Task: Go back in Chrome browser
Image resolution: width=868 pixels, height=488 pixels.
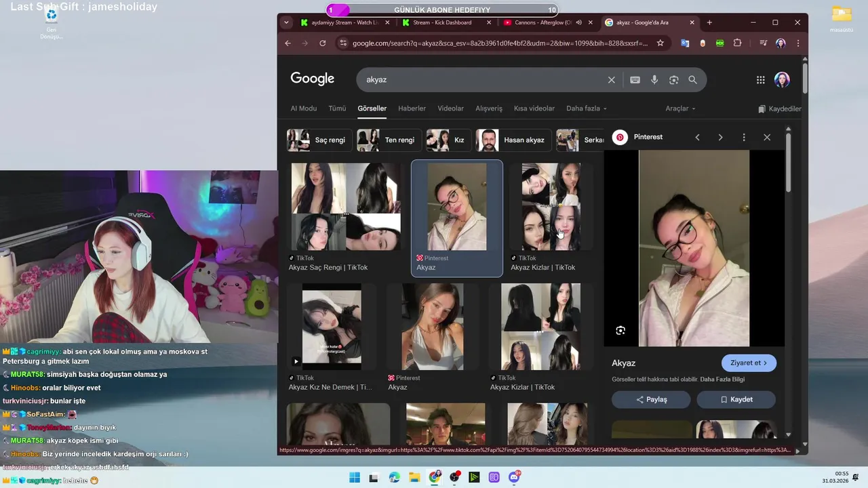Action: click(x=288, y=43)
